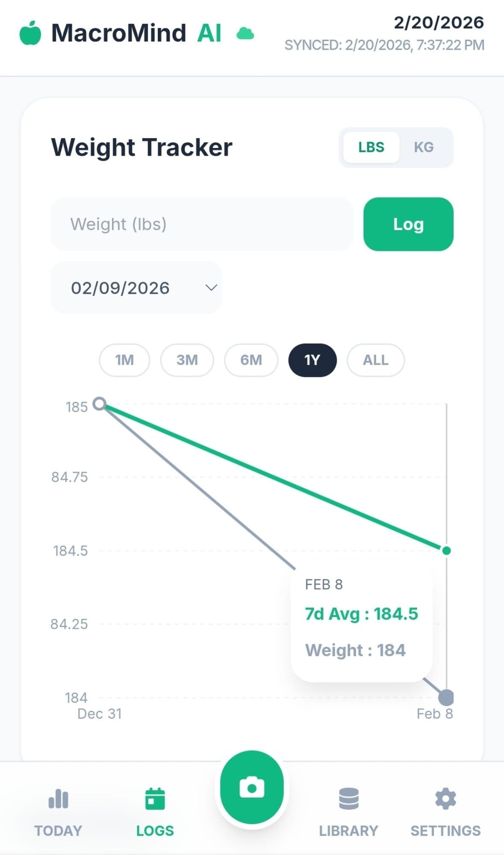Viewport: 504px width, 855px height.
Task: Expand date picker using chevron arrow
Action: [211, 288]
